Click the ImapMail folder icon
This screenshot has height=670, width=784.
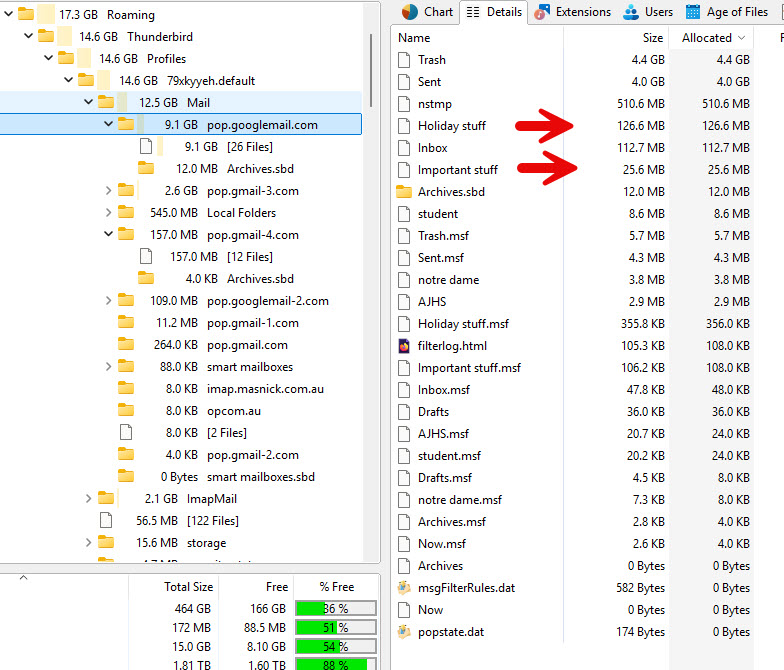[106, 498]
